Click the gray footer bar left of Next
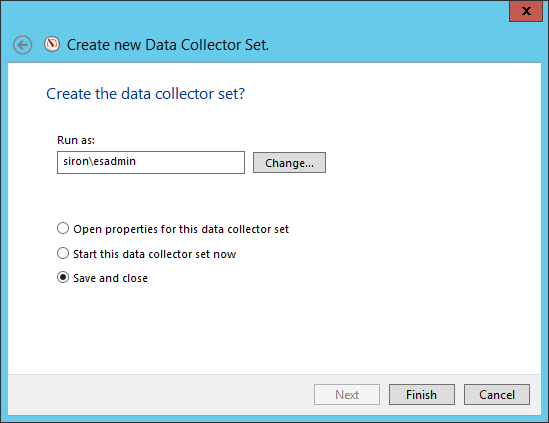Viewport: 549px width, 423px height. coord(161,395)
